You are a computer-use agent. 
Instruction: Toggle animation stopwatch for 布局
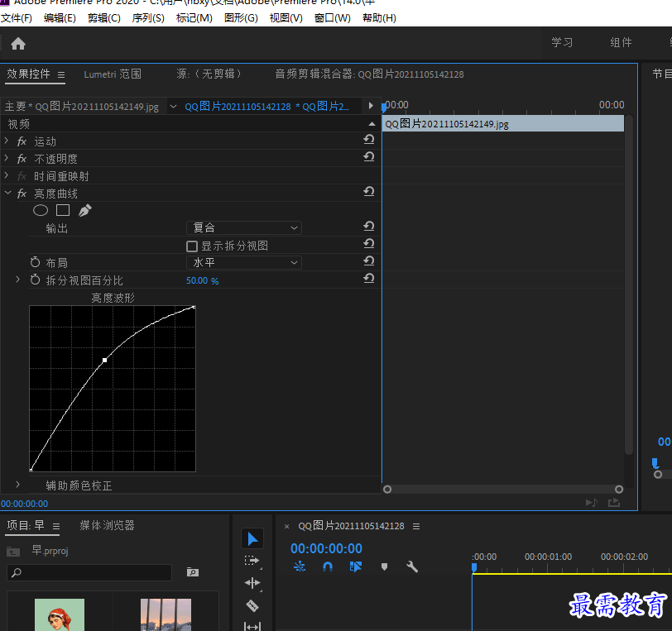pyautogui.click(x=35, y=262)
